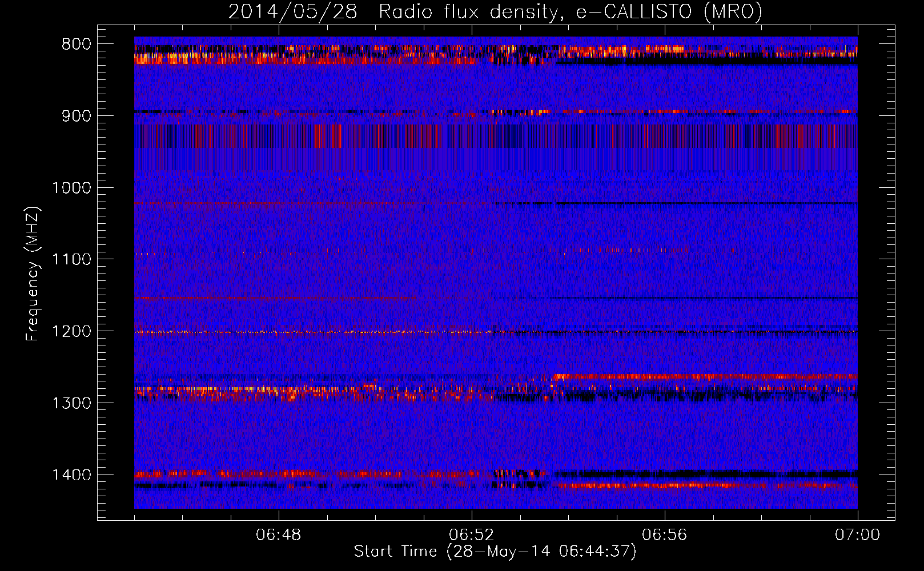Viewport: 924px width, 571px height.
Task: Select the '1000' frequency axis label
Action: [x=71, y=188]
